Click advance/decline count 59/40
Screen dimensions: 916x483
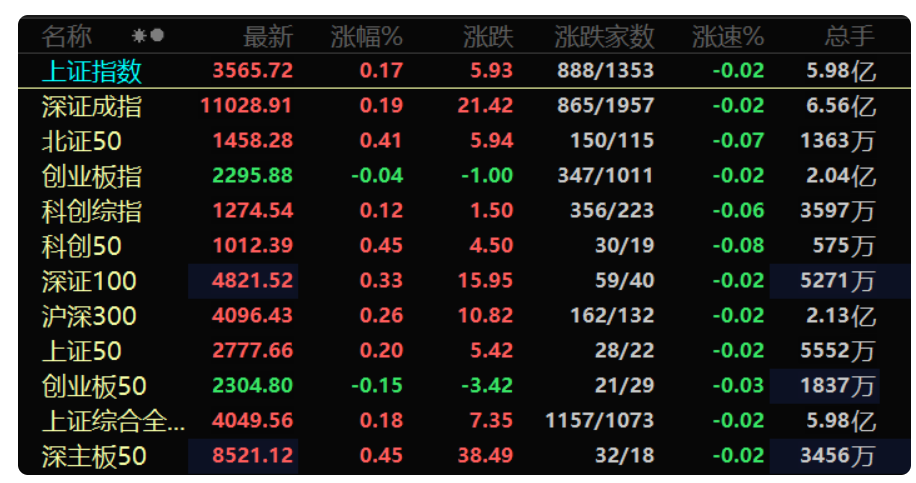624,281
